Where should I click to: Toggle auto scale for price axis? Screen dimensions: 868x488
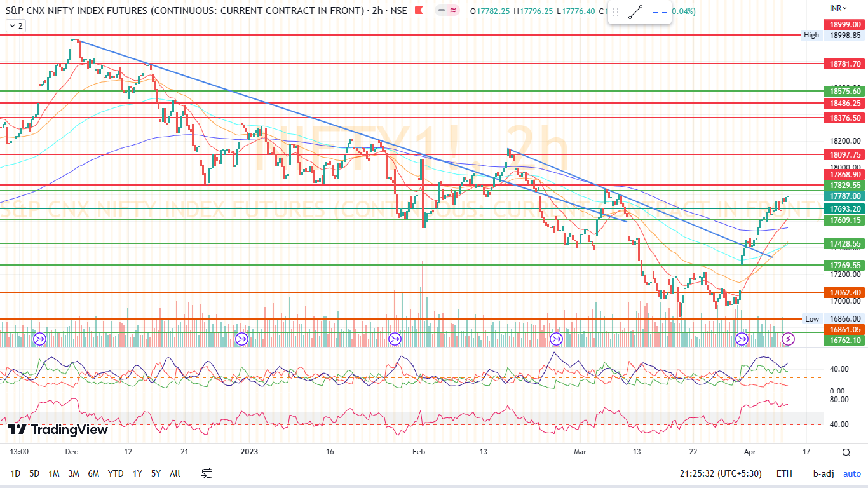(852, 473)
